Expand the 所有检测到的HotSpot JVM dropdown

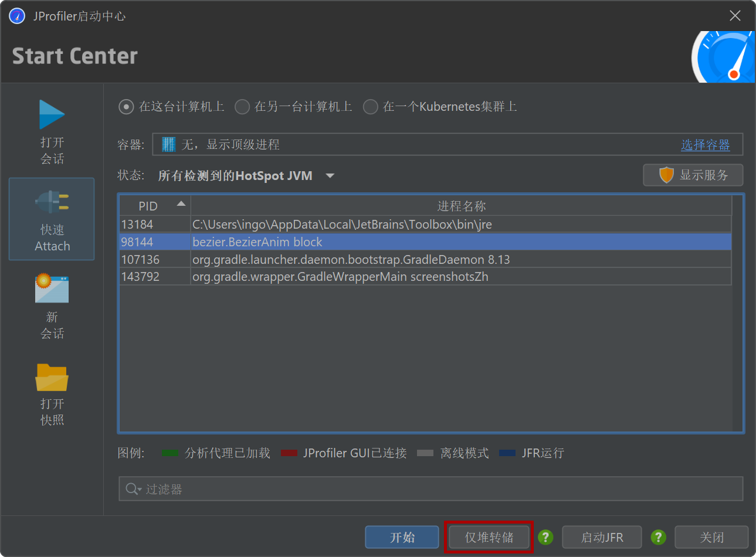(x=330, y=175)
